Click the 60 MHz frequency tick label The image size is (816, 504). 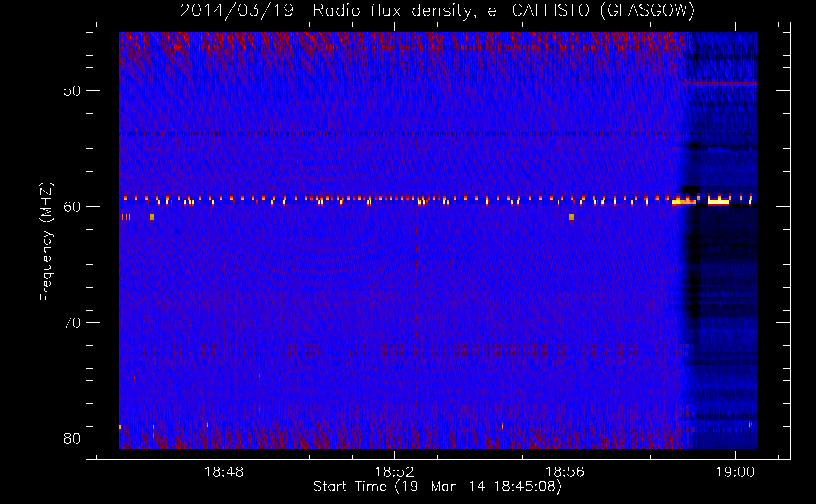[x=72, y=207]
